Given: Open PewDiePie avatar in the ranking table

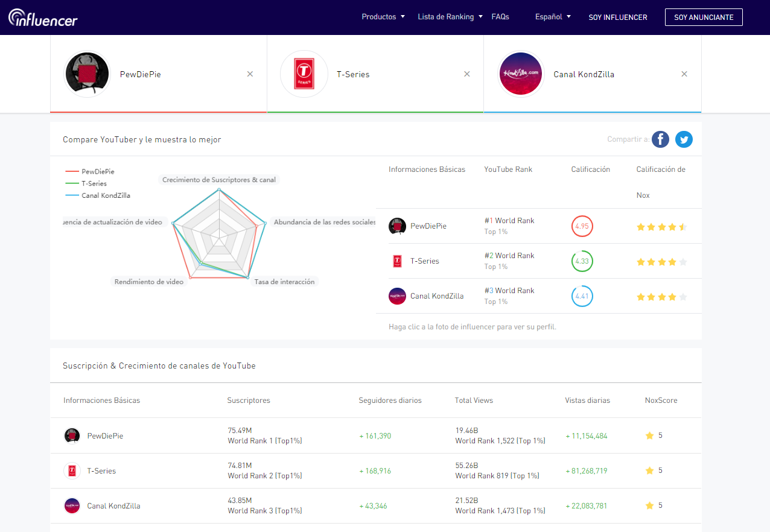Looking at the screenshot, I should [x=397, y=226].
